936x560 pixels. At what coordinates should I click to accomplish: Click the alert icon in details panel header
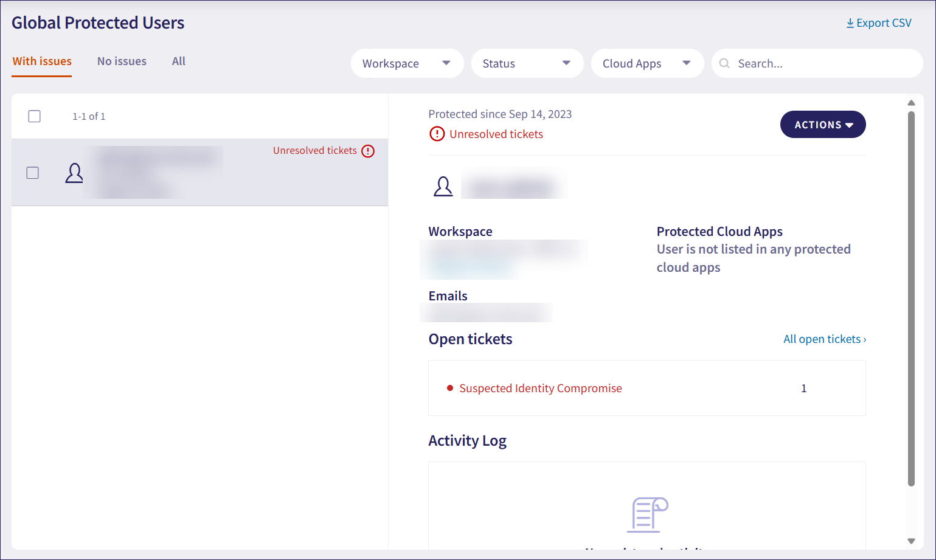click(437, 134)
